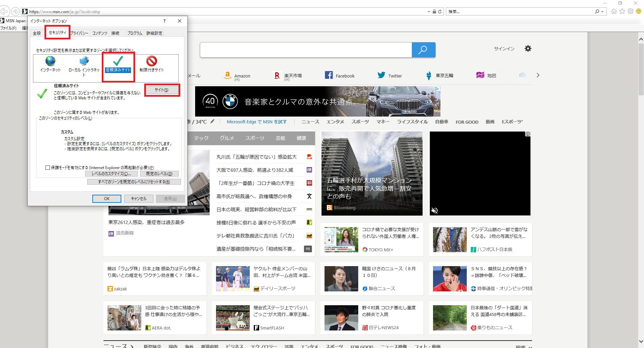The height and width of the screenshot is (348, 644).
Task: Select the Restricted Sites zone icon
Action: (152, 61)
